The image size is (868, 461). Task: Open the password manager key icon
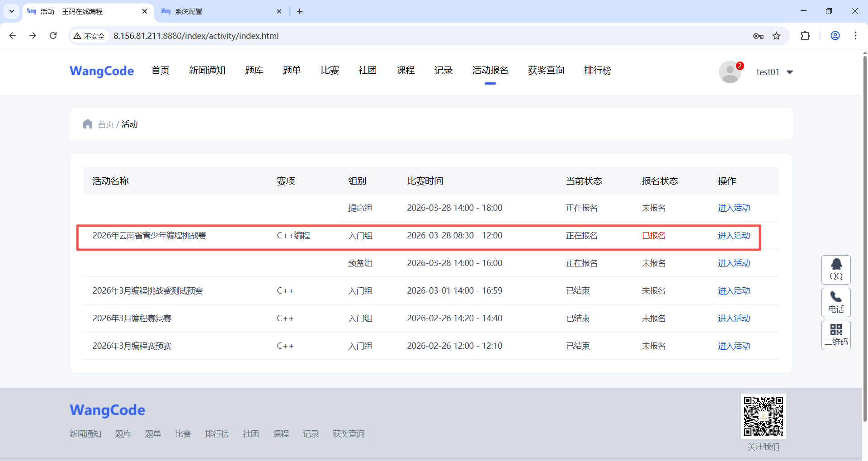758,36
